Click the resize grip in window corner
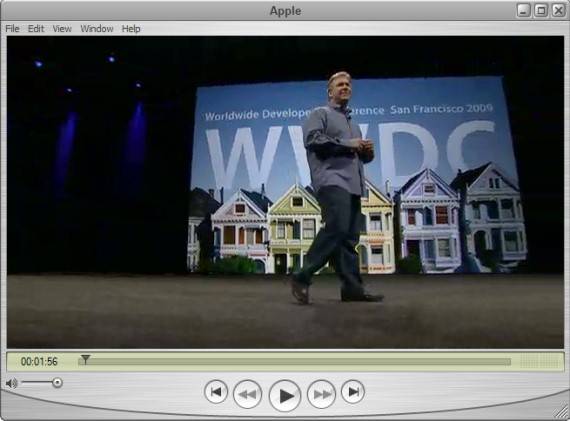This screenshot has height=421, width=570. tap(561, 412)
